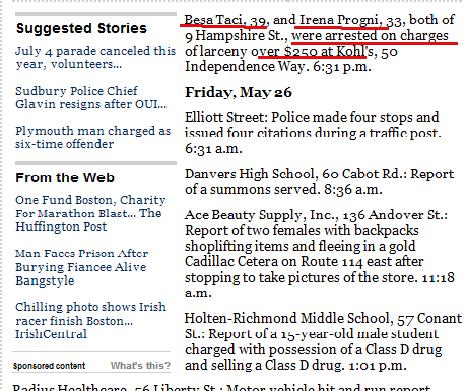Click the Suggested Stories heading
Viewport: 466px width, 391px height.
(x=81, y=28)
